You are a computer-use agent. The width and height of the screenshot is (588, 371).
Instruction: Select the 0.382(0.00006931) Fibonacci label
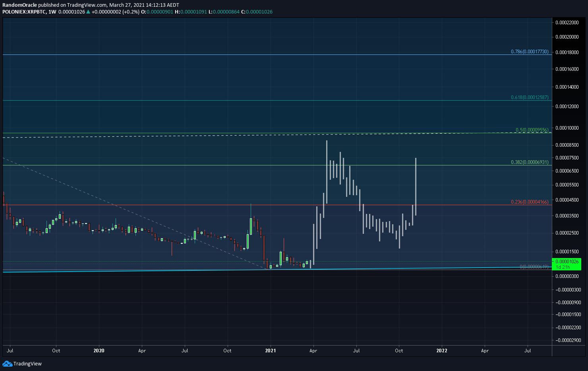point(530,162)
